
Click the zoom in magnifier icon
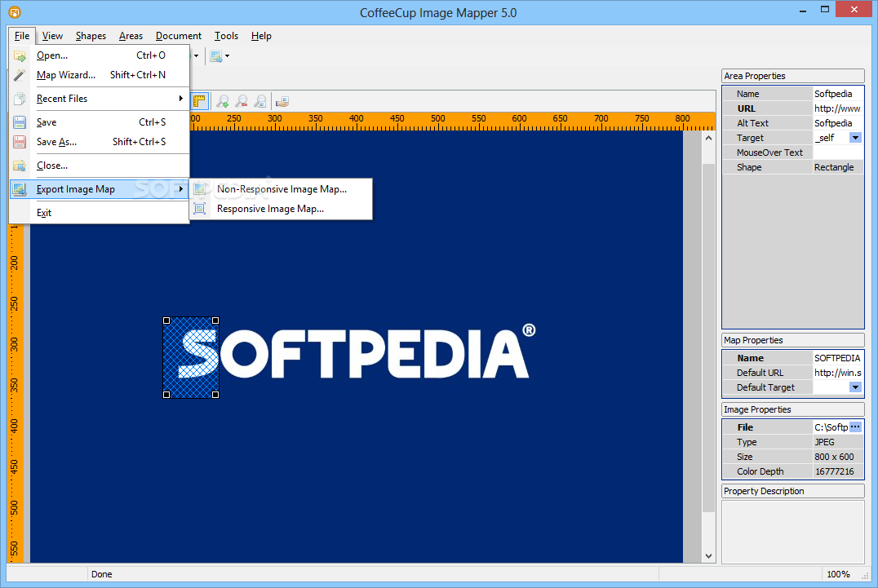(x=223, y=101)
